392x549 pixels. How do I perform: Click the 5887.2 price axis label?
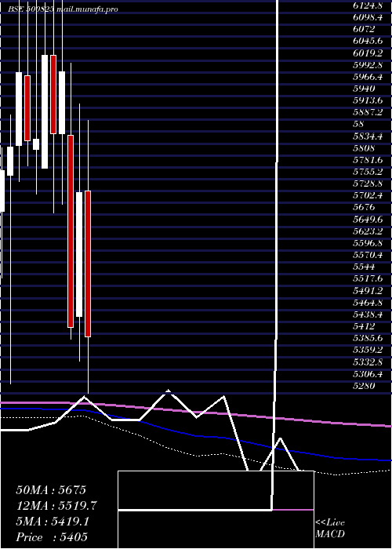coord(368,112)
